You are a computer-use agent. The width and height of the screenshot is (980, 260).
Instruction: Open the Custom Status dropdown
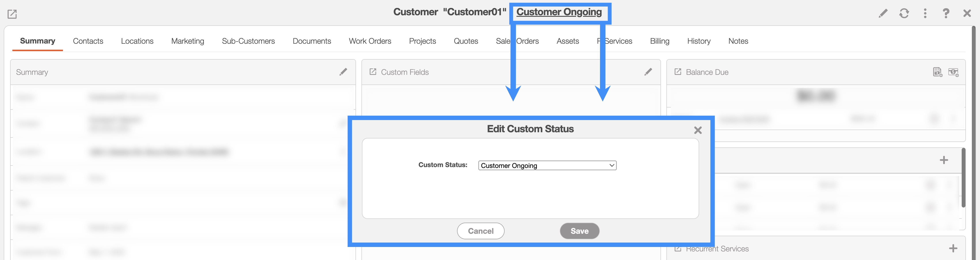[x=547, y=165]
